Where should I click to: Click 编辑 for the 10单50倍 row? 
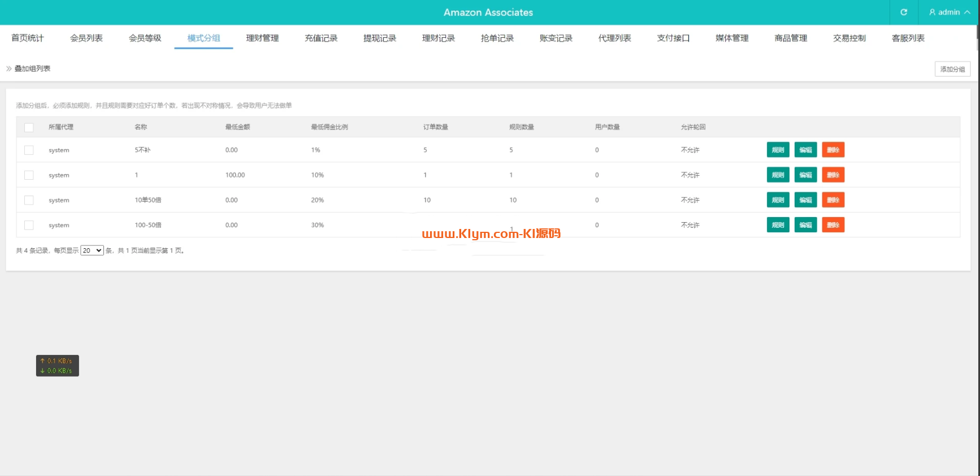pyautogui.click(x=805, y=200)
